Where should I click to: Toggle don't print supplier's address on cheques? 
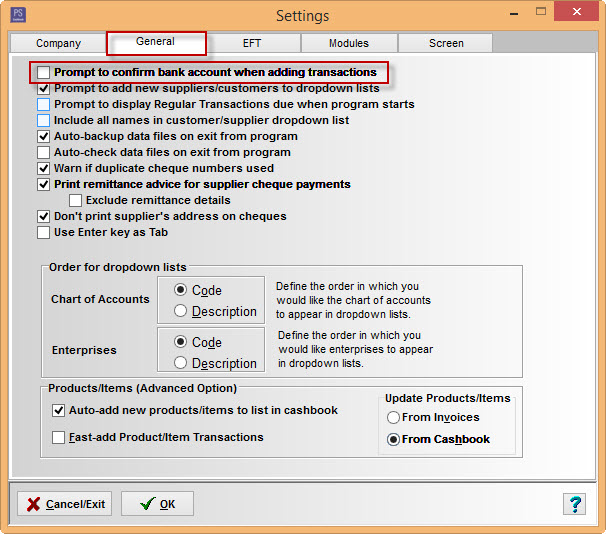point(43,216)
